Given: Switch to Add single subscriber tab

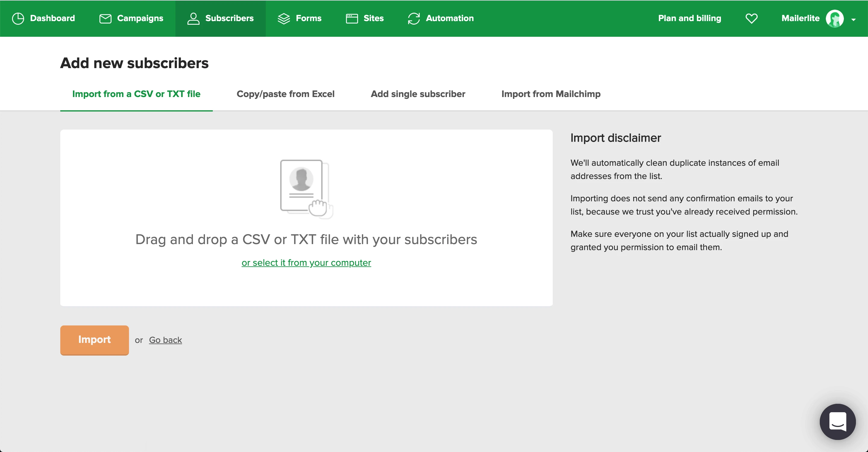Looking at the screenshot, I should (x=418, y=94).
